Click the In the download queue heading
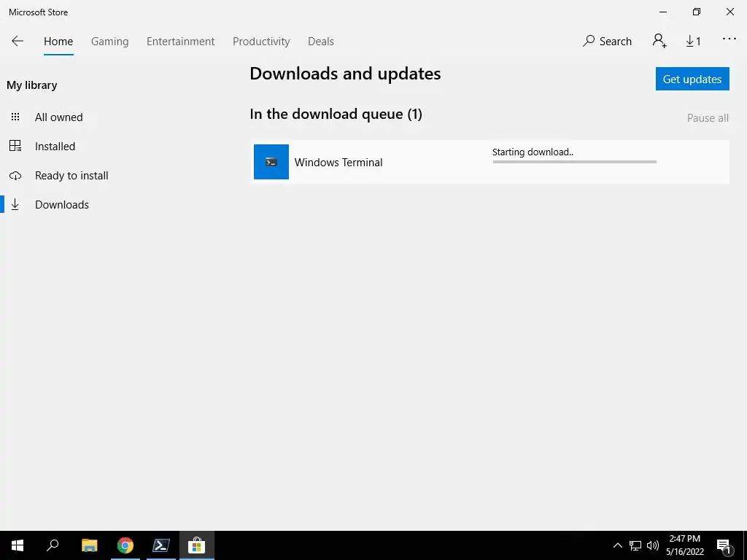The width and height of the screenshot is (747, 560). (x=336, y=114)
